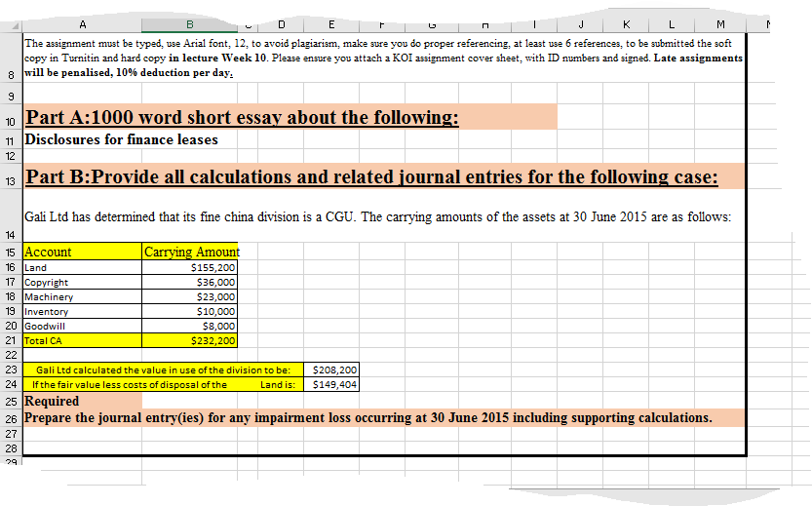This screenshot has height=506, width=812.
Task: Click the fair value $149,404 cell
Action: tap(331, 384)
